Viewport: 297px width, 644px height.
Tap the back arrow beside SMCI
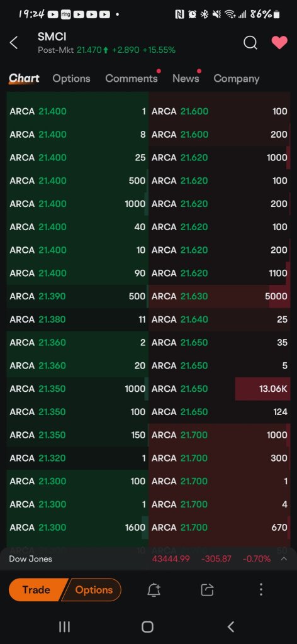14,42
